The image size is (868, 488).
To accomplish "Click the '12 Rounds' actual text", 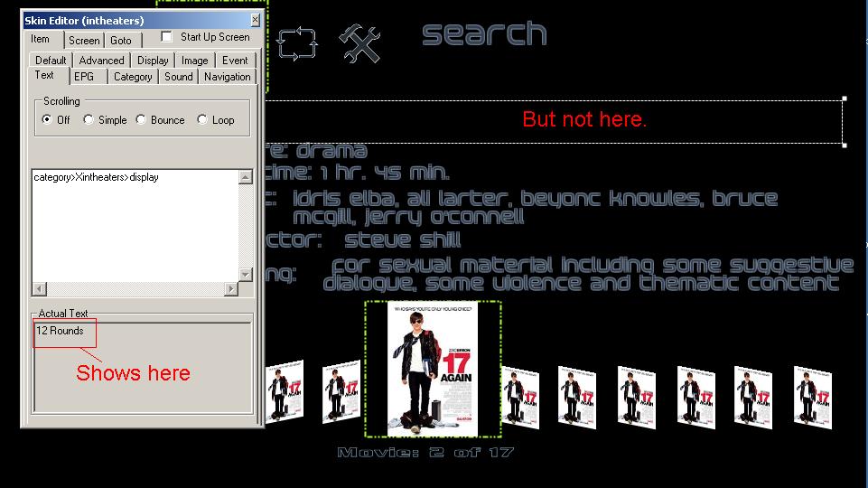I will pyautogui.click(x=60, y=331).
